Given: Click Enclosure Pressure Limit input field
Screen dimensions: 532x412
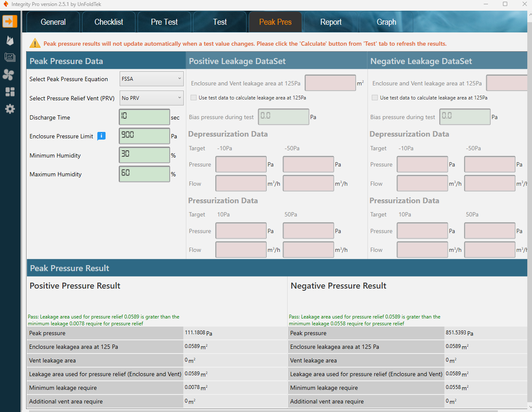Looking at the screenshot, I should (144, 136).
